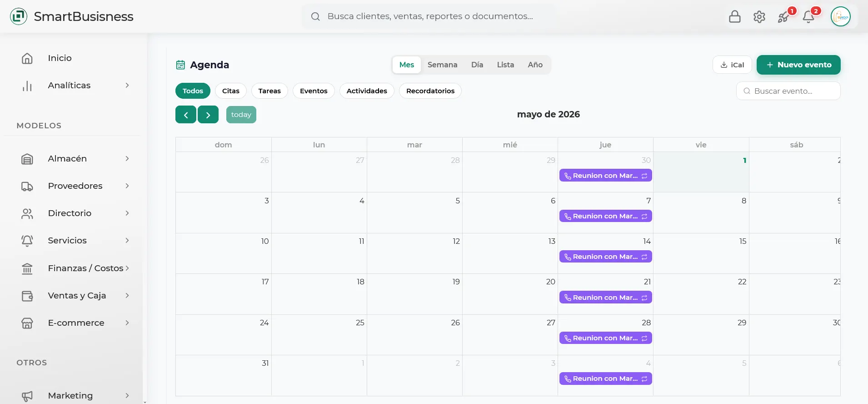Open settings gear icon
The image size is (868, 404).
tap(759, 17)
